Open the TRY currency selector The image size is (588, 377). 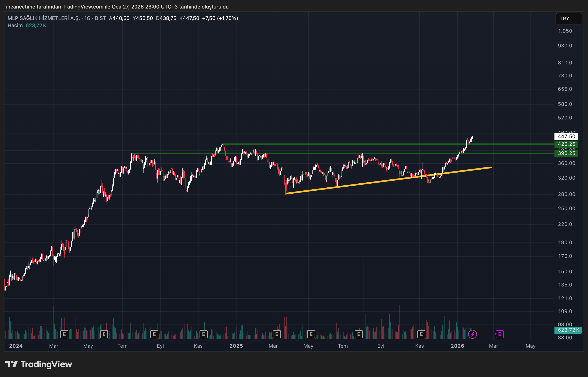pos(568,19)
